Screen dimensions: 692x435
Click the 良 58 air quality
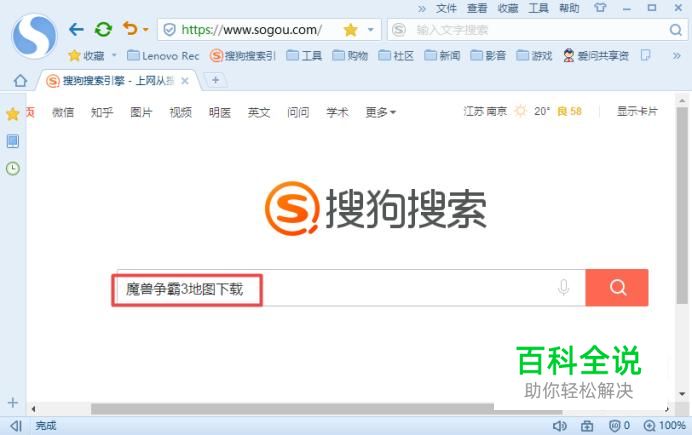569,111
